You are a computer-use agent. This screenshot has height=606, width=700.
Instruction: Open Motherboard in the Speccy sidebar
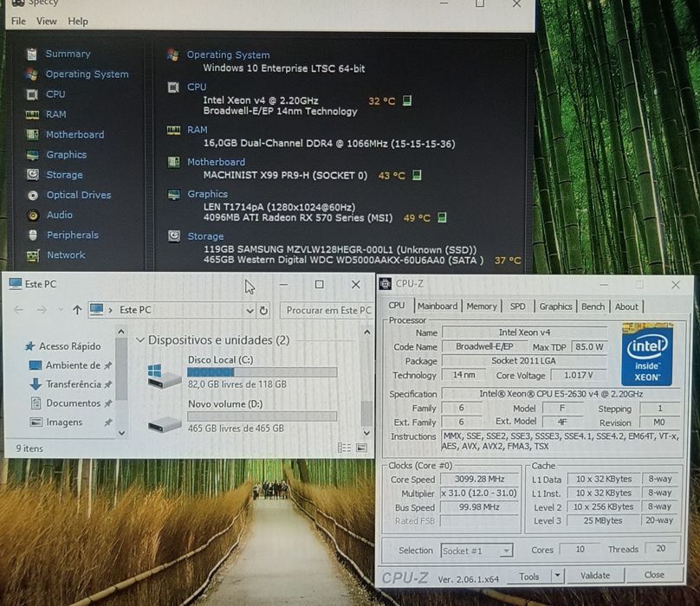coord(75,134)
